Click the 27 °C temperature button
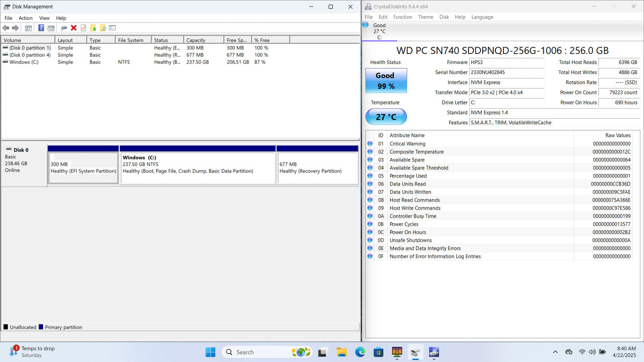The image size is (644, 362). (386, 117)
